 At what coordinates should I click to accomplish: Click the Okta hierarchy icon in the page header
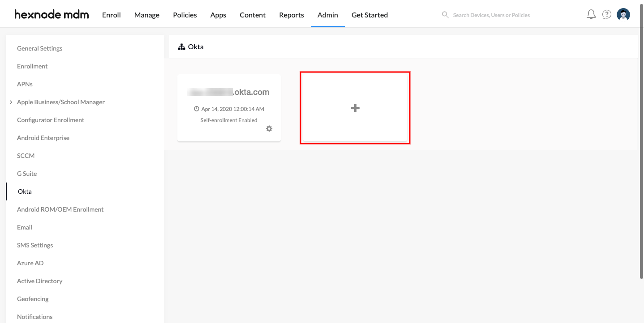pyautogui.click(x=182, y=47)
